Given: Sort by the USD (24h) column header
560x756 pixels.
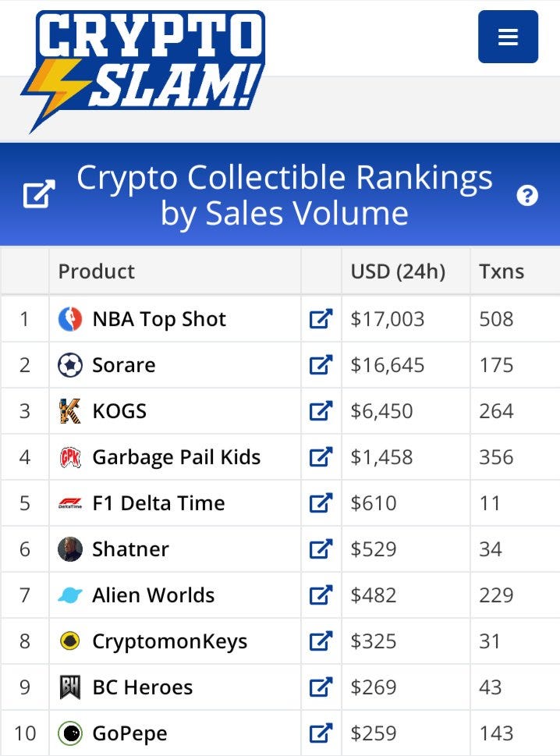Looking at the screenshot, I should pyautogui.click(x=398, y=272).
